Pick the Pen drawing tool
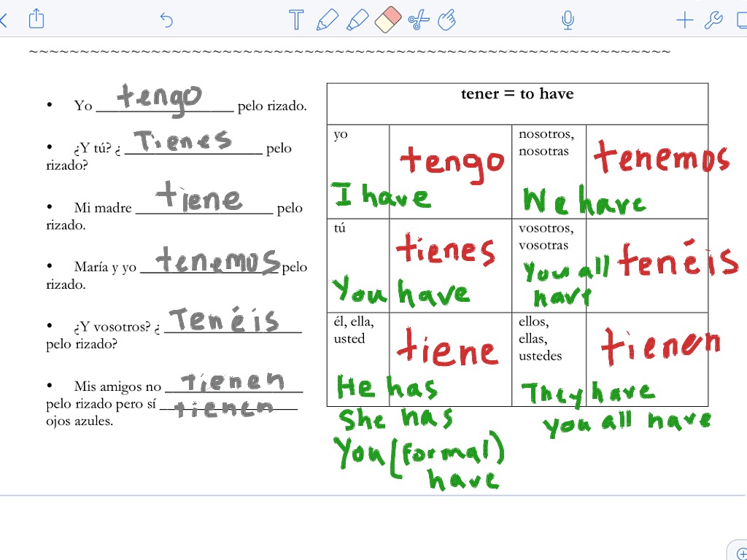The height and width of the screenshot is (560, 747). click(328, 20)
